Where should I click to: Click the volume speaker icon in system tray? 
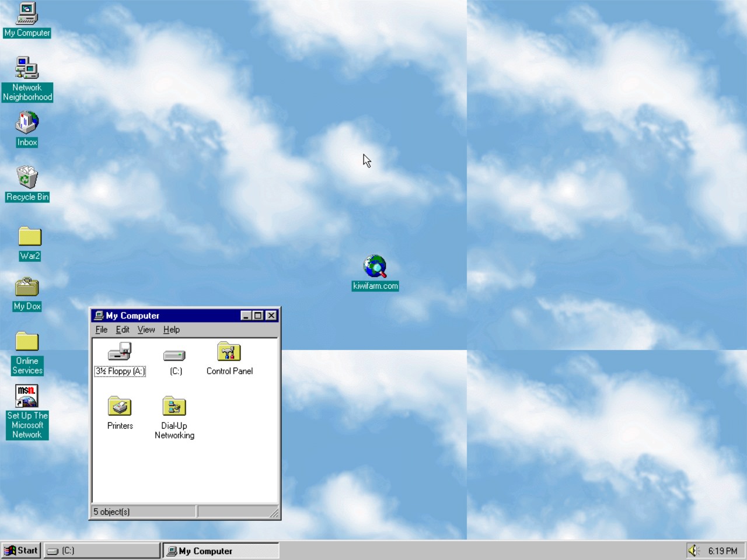pyautogui.click(x=694, y=550)
